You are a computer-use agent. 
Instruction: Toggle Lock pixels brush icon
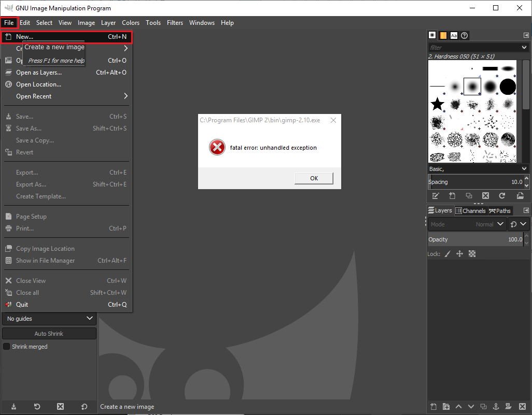448,254
